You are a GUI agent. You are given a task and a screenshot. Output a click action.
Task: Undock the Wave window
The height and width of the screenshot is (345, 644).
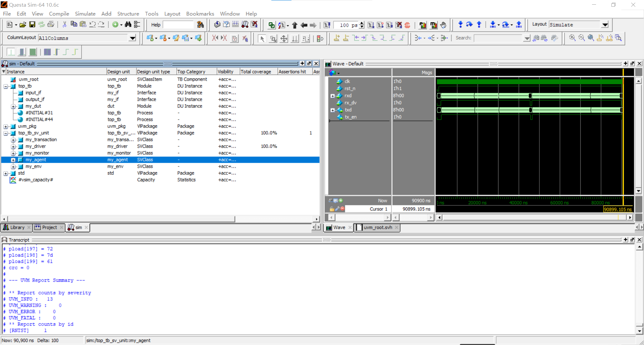(632, 63)
